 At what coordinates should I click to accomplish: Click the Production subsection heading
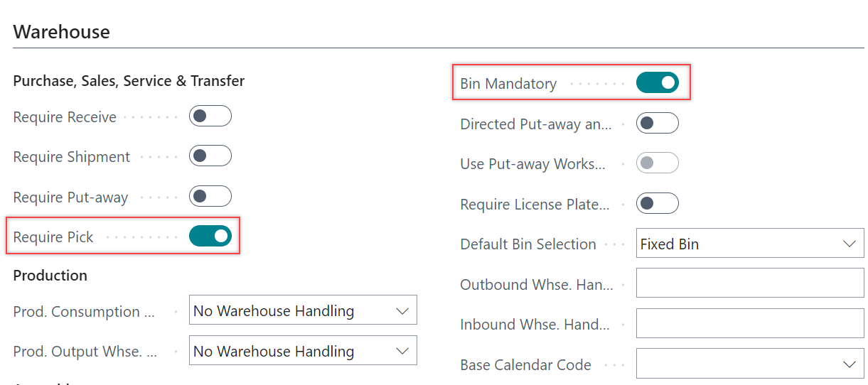pos(50,276)
